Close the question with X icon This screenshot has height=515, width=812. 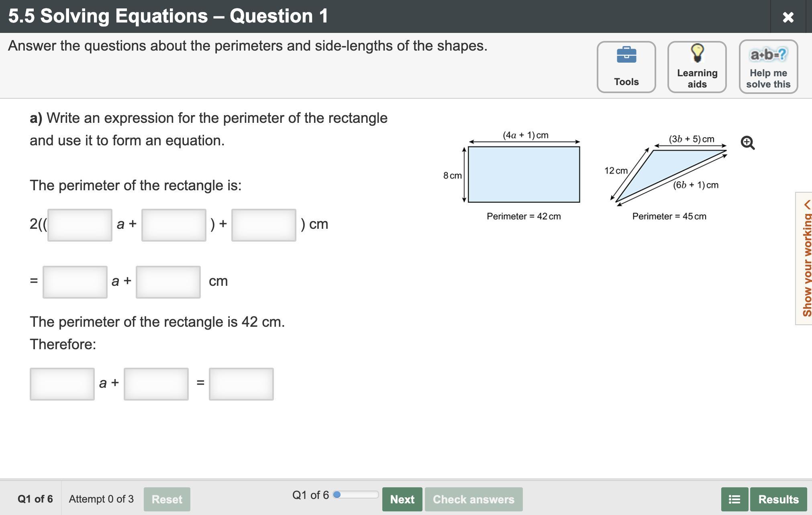[x=788, y=17]
